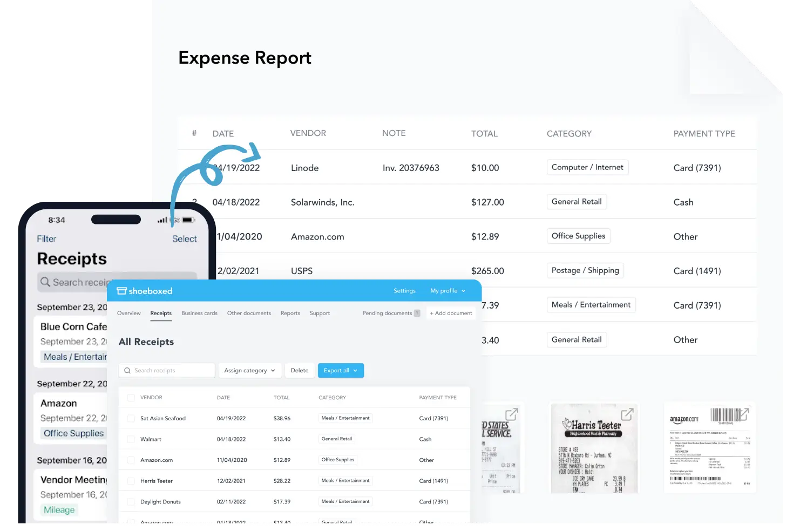Click the Inv. 20376963 note
The width and height of the screenshot is (800, 532).
(x=411, y=168)
